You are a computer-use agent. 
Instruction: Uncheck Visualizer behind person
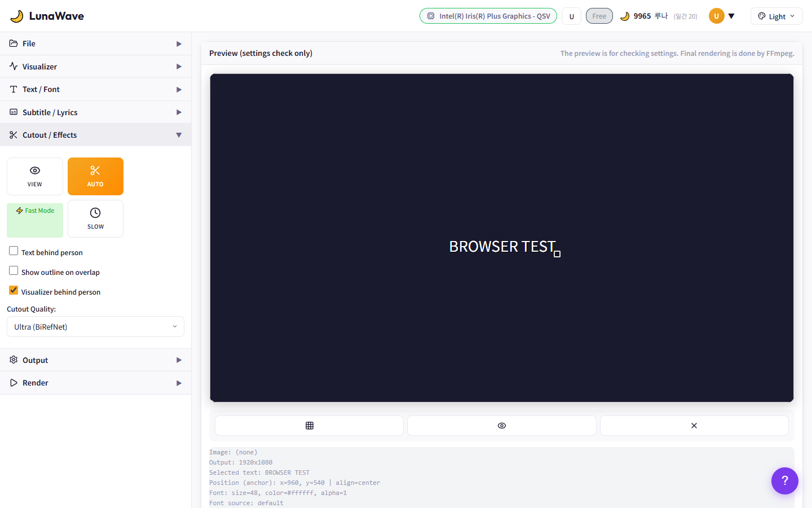tap(14, 291)
